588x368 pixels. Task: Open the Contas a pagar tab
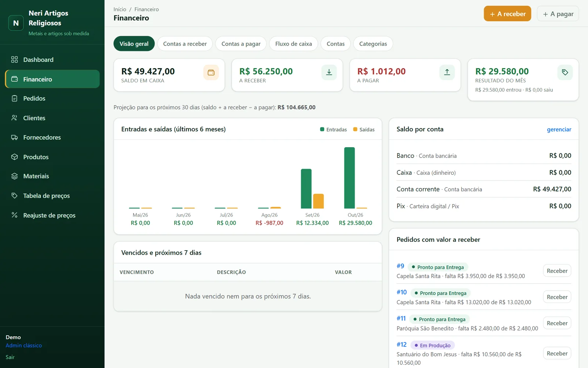(x=241, y=44)
